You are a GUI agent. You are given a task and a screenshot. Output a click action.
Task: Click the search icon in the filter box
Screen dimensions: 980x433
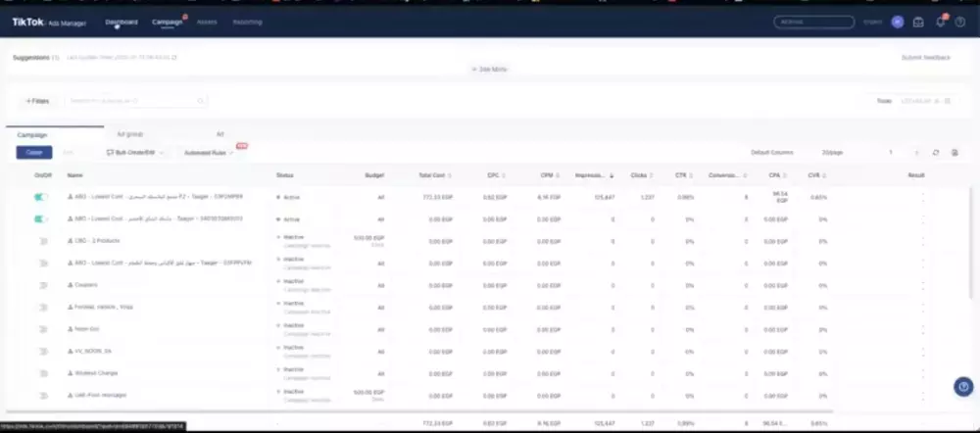click(201, 101)
